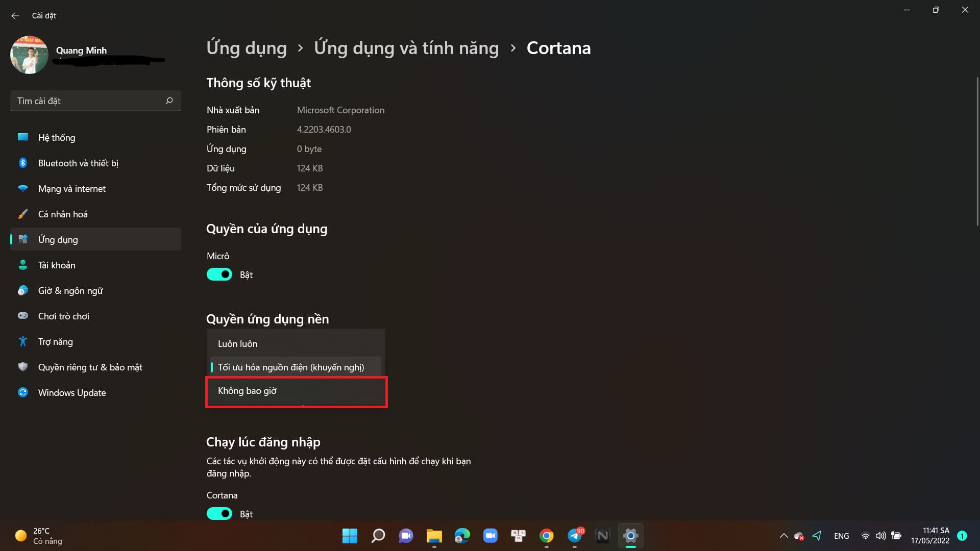Choose Không bao giờ option
The width and height of the screenshot is (980, 551).
tap(297, 391)
